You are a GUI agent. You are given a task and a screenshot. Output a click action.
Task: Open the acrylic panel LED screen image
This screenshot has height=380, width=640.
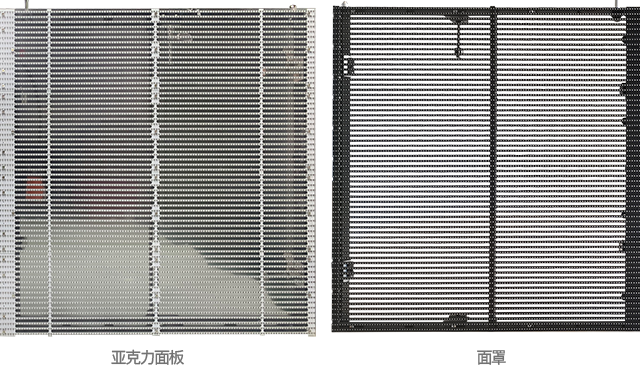click(158, 171)
